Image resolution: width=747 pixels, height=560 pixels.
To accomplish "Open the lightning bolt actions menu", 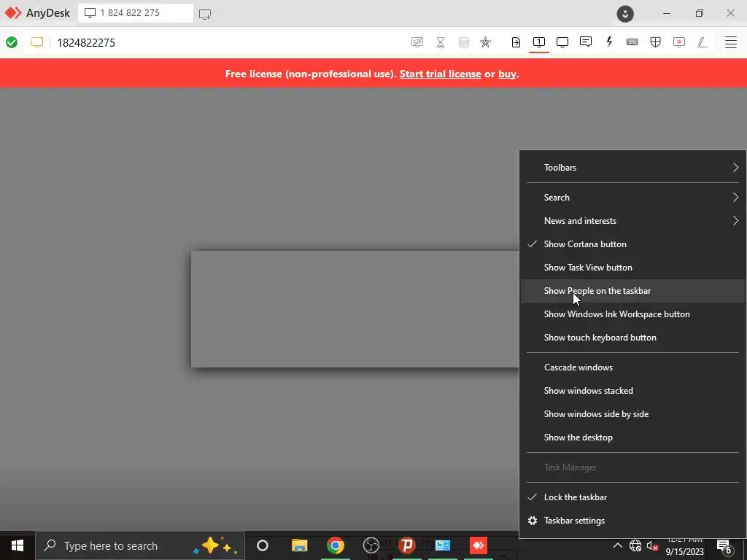I will tap(609, 42).
